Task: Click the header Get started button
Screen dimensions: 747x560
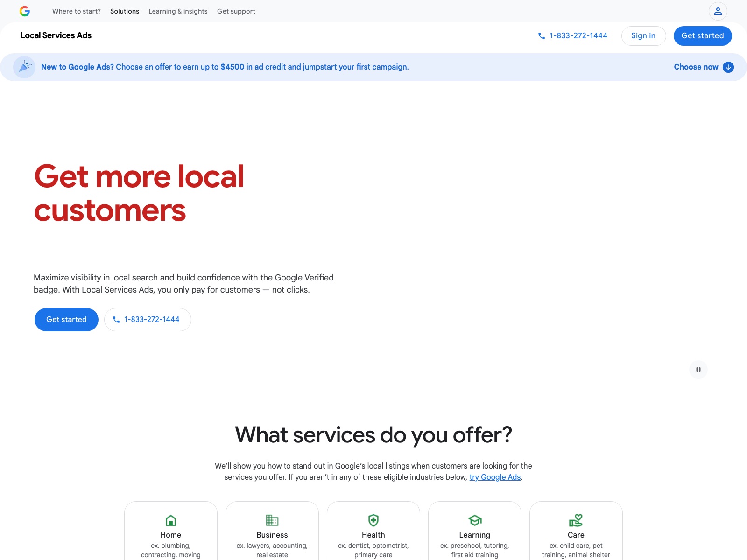Action: pyautogui.click(x=703, y=36)
